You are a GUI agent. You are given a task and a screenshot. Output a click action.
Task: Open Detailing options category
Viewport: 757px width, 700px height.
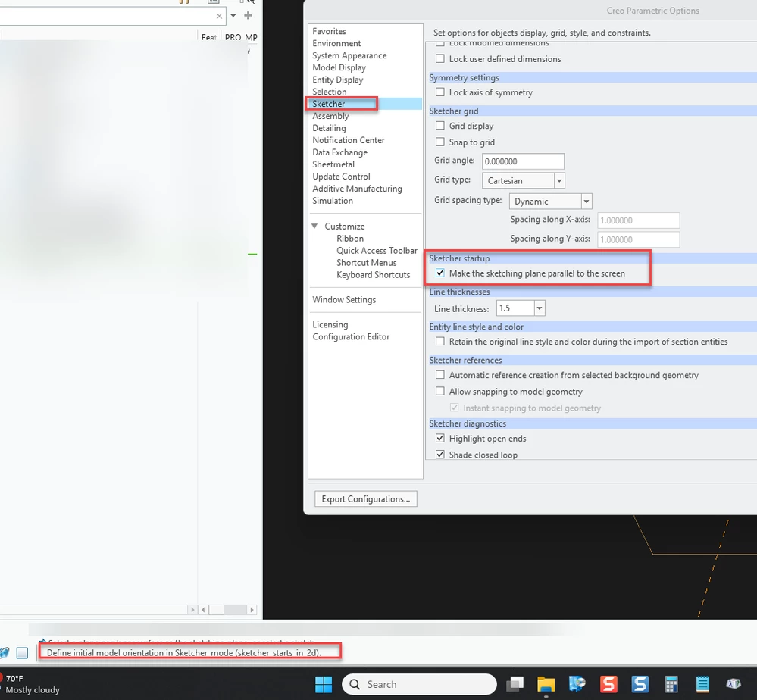click(x=329, y=128)
